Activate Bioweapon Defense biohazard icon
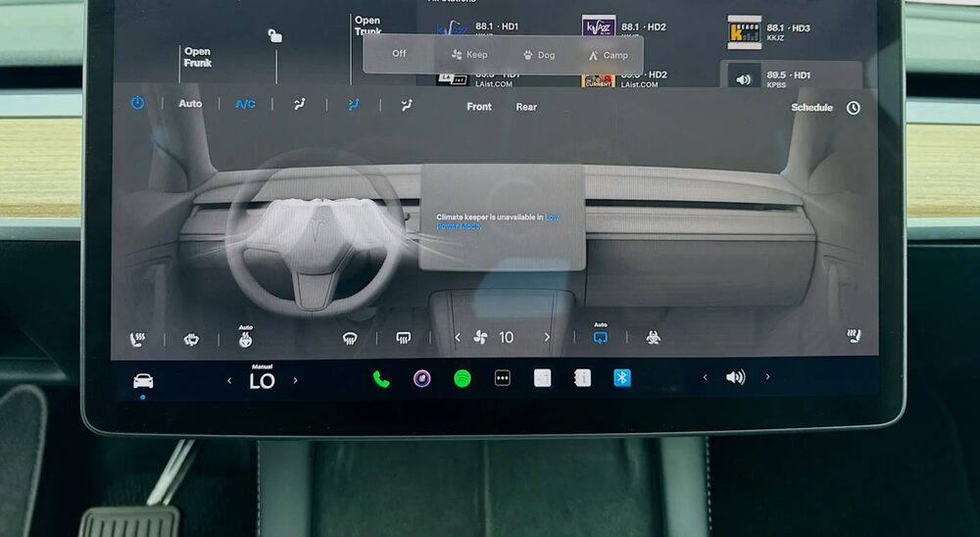980x537 pixels. pyautogui.click(x=653, y=338)
